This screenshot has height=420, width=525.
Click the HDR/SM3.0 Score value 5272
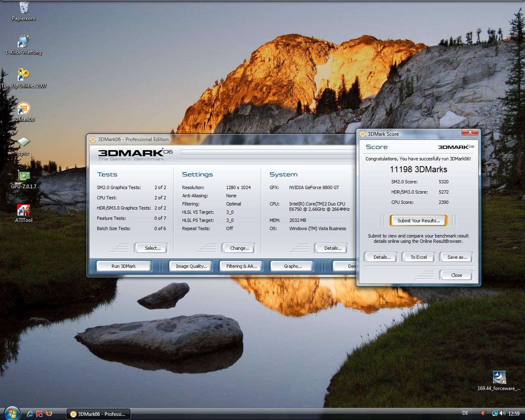coord(443,192)
